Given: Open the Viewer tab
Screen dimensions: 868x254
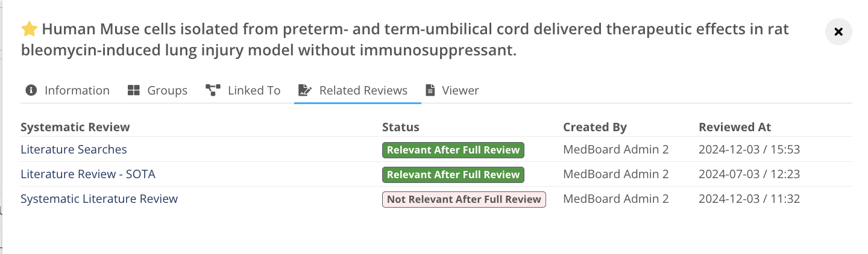Looking at the screenshot, I should (x=460, y=90).
